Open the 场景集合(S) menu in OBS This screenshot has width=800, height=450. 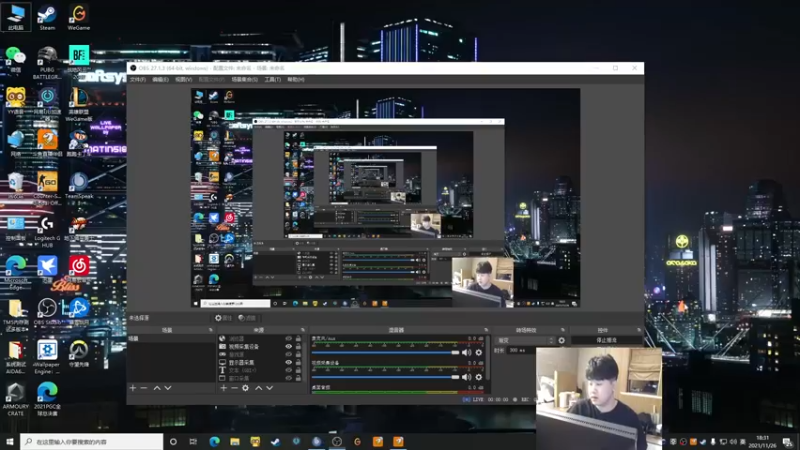click(x=244, y=80)
